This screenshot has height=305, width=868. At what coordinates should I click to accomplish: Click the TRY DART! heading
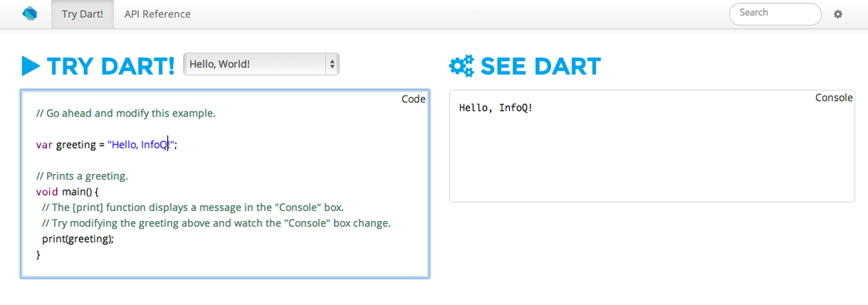coord(111,66)
